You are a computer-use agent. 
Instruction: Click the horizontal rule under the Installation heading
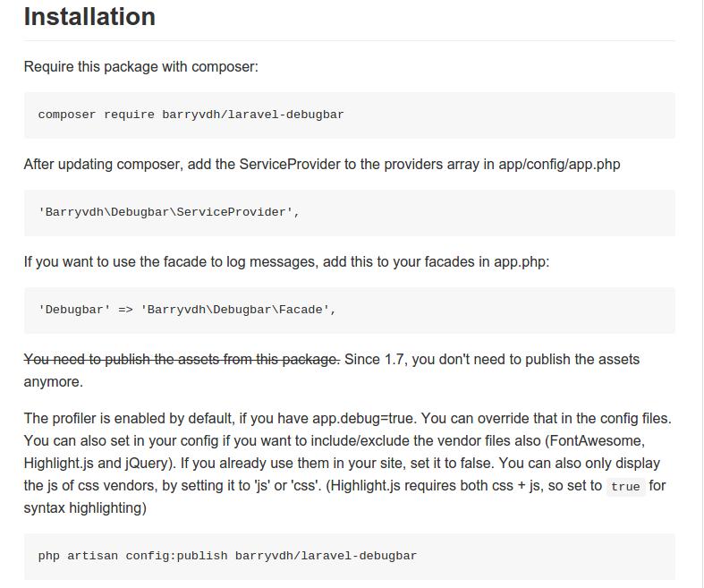click(x=349, y=41)
